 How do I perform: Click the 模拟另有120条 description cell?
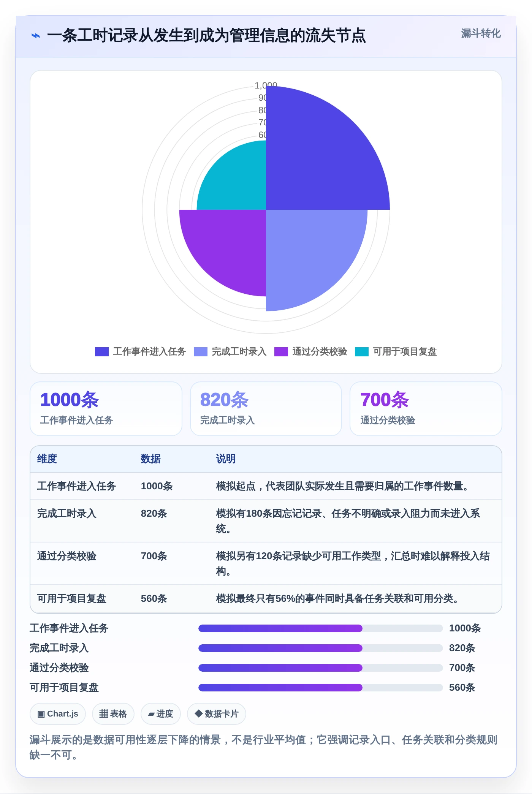[353, 564]
